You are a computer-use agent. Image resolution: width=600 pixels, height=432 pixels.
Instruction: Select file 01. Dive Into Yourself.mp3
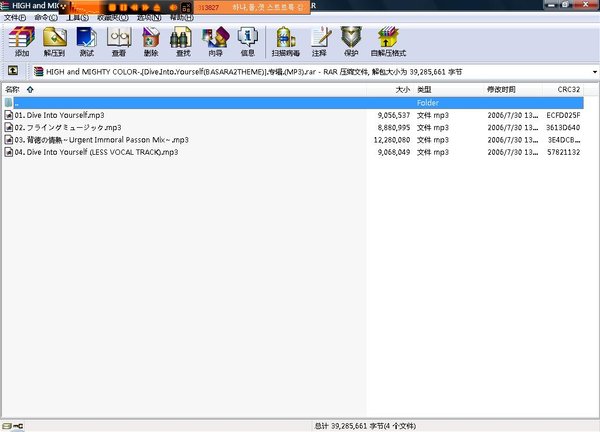coord(293,115)
